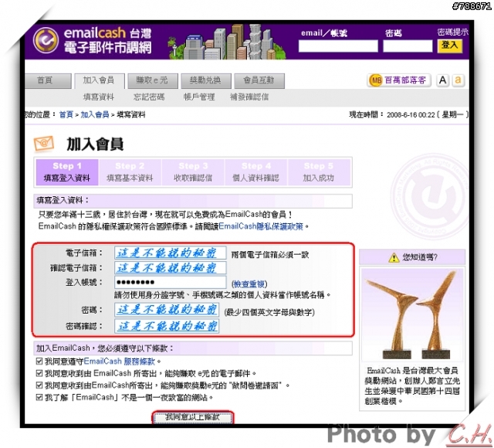This screenshot has width=494, height=448.
Task: Focus the header email/帳號 input field
Action: pyautogui.click(x=338, y=46)
